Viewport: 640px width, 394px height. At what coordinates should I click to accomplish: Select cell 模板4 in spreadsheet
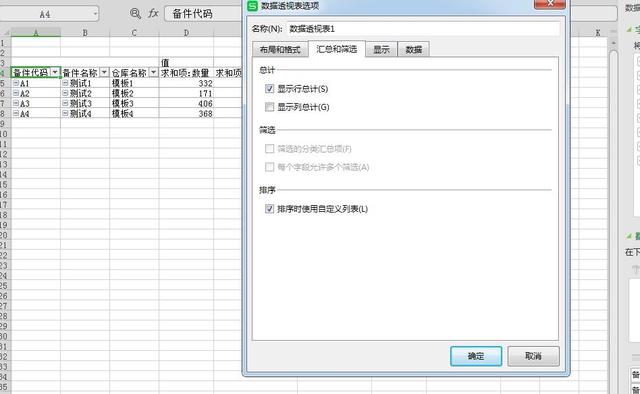134,113
